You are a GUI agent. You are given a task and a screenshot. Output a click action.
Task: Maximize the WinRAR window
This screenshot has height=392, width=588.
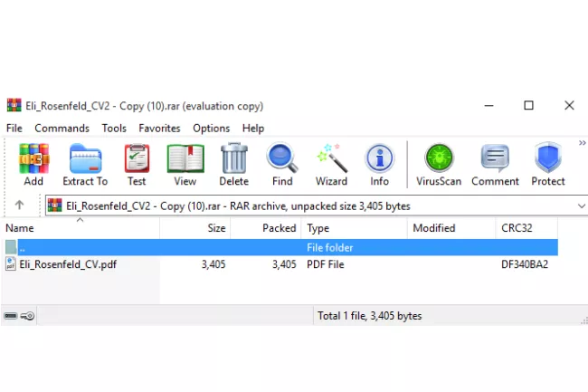(x=529, y=105)
